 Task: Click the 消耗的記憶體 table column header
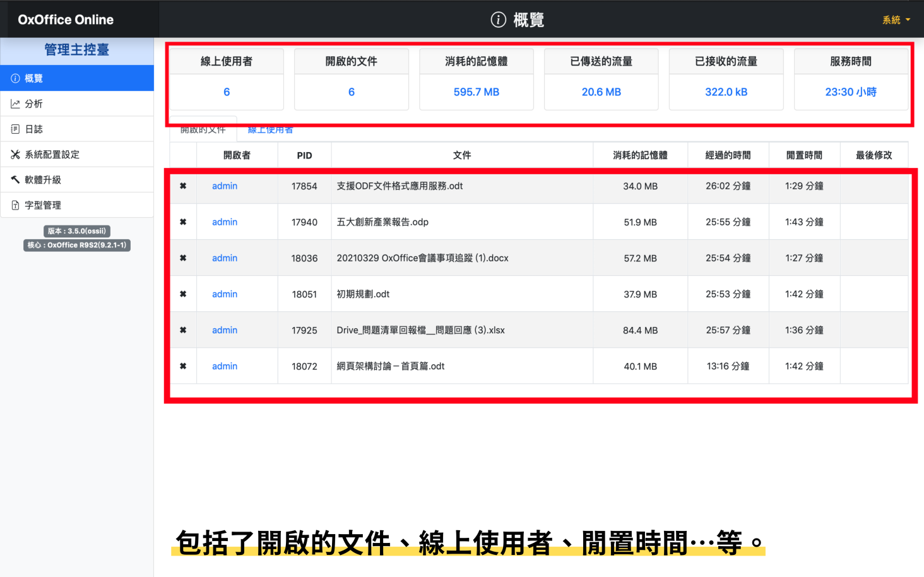[640, 155]
